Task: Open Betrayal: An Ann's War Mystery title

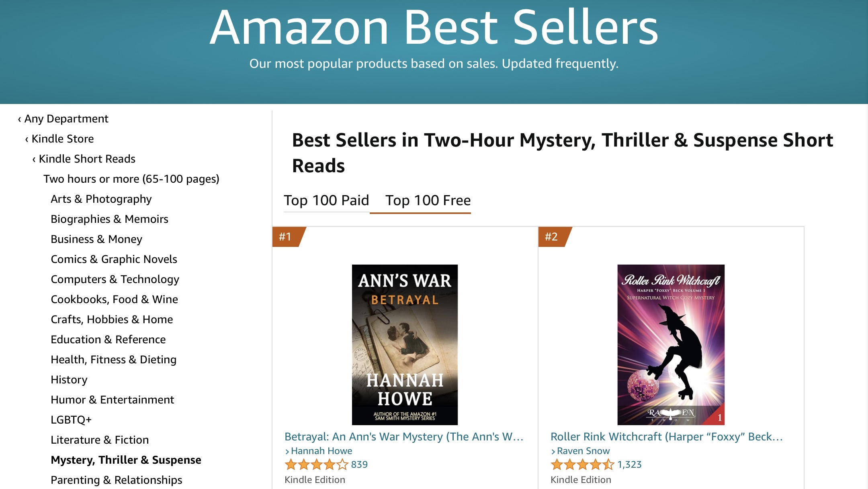Action: pos(403,437)
